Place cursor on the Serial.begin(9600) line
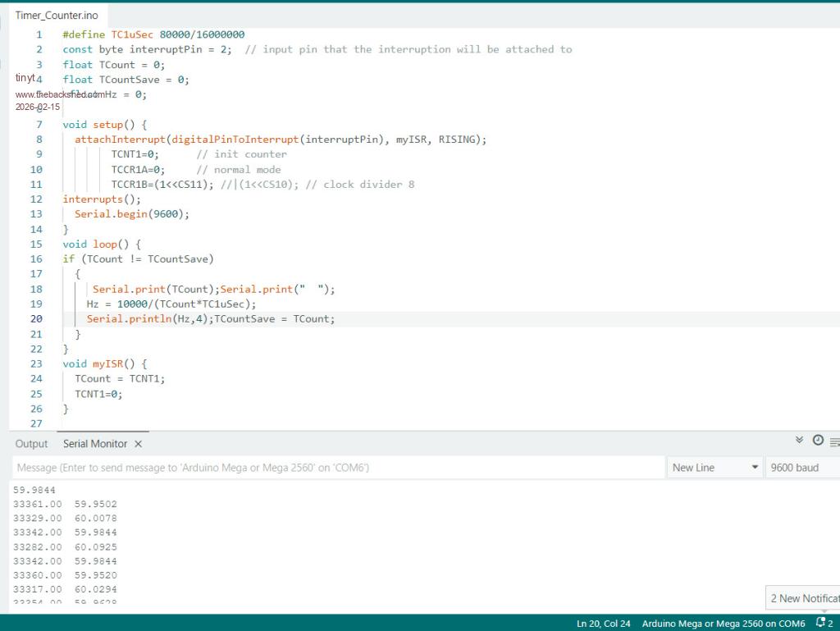The image size is (840, 631). click(131, 214)
